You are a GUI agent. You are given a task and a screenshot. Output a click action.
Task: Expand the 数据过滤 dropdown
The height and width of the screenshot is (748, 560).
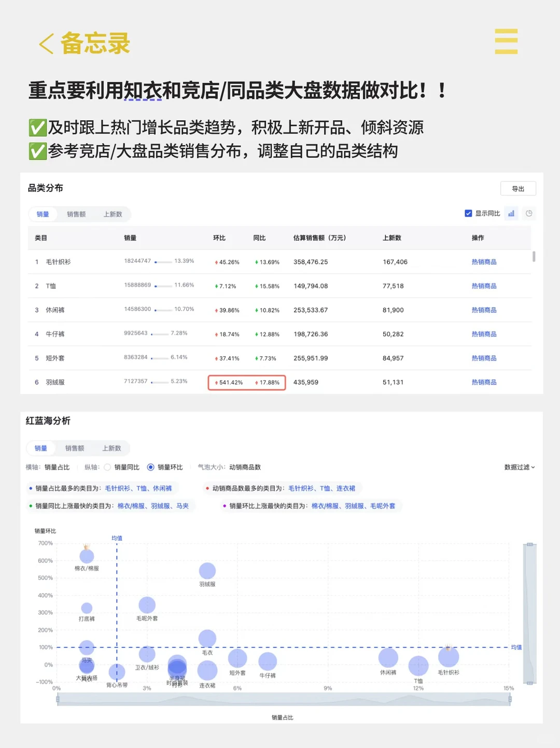(520, 467)
